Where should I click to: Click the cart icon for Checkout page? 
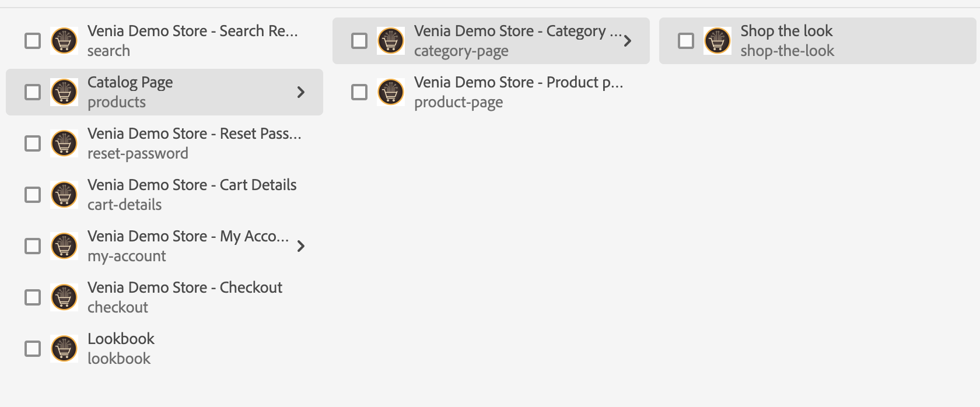pos(64,297)
